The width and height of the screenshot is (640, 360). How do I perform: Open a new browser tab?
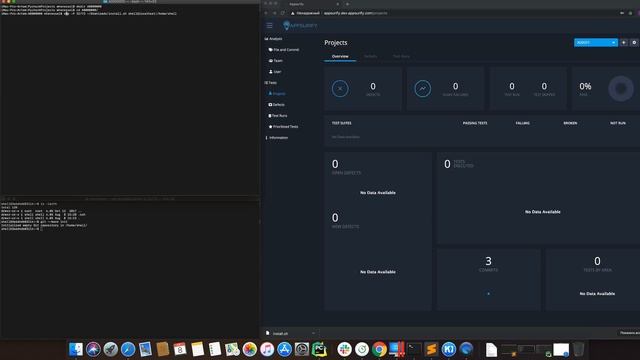click(x=347, y=4)
